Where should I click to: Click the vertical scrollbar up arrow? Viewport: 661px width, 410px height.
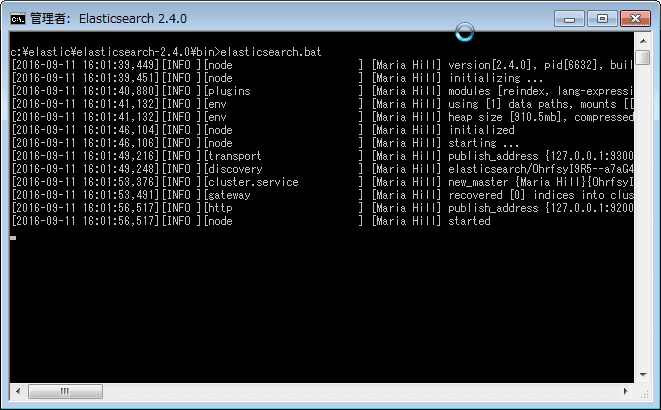click(x=643, y=41)
